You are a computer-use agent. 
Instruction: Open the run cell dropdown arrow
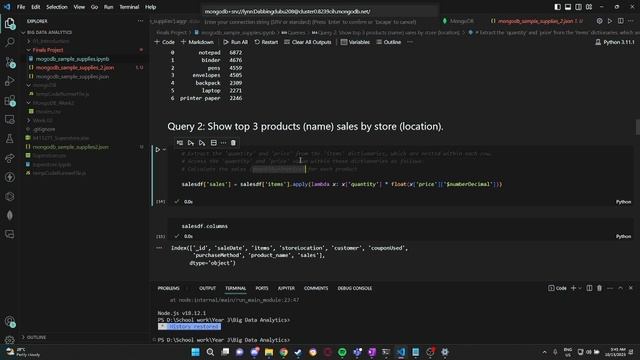pyautogui.click(x=164, y=149)
